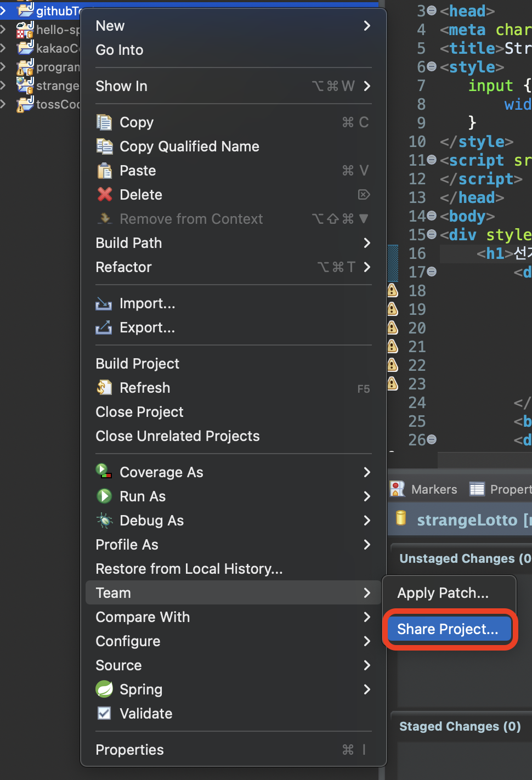Image resolution: width=532 pixels, height=780 pixels.
Task: Collapse the fold on line 26
Action: (x=432, y=440)
